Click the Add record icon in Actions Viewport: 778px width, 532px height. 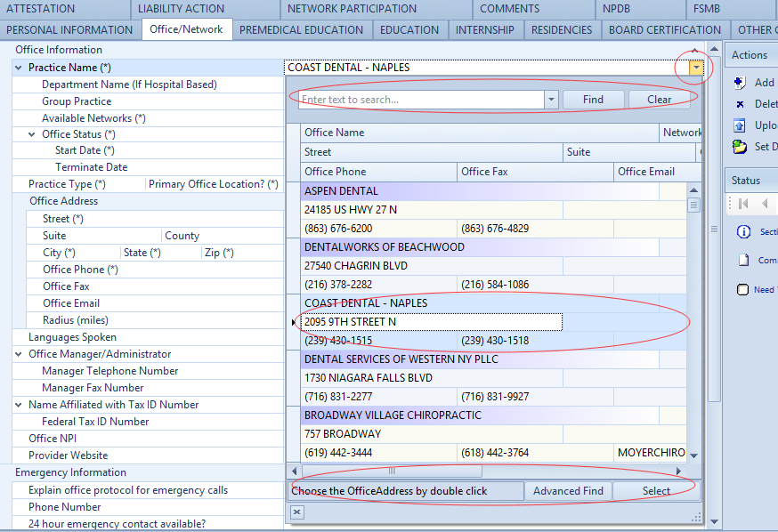(740, 83)
